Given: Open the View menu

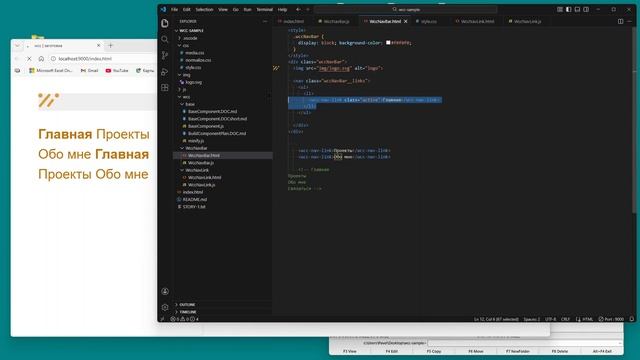Looking at the screenshot, I should click(223, 9).
